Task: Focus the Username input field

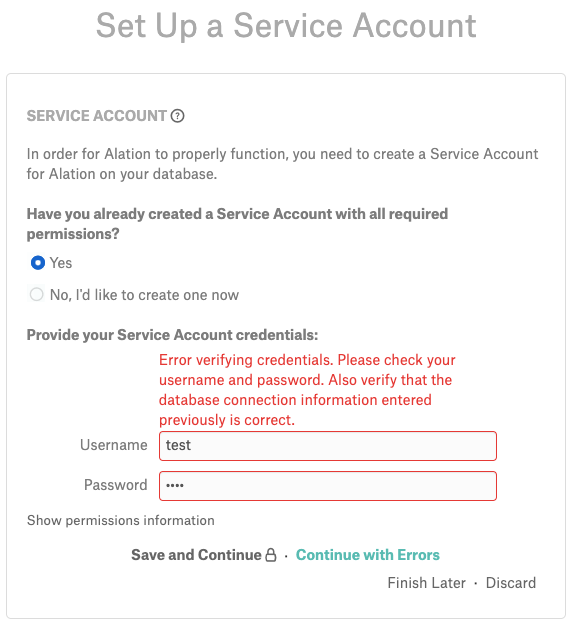Action: point(328,446)
